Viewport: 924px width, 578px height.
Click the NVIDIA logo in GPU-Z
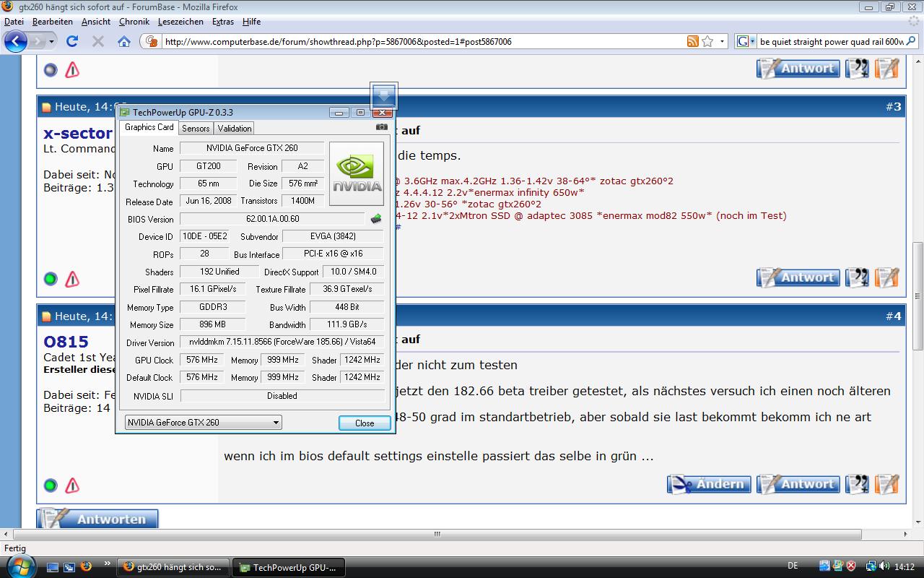357,173
